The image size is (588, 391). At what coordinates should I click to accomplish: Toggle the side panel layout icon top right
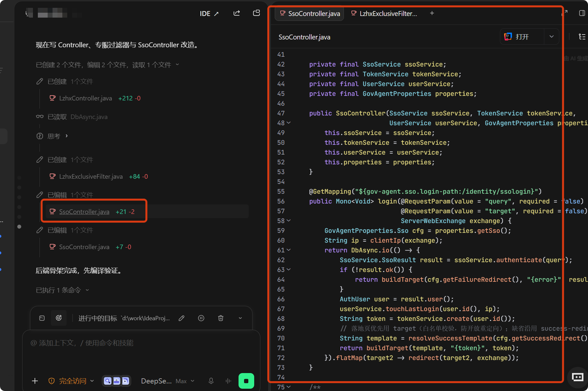[582, 13]
